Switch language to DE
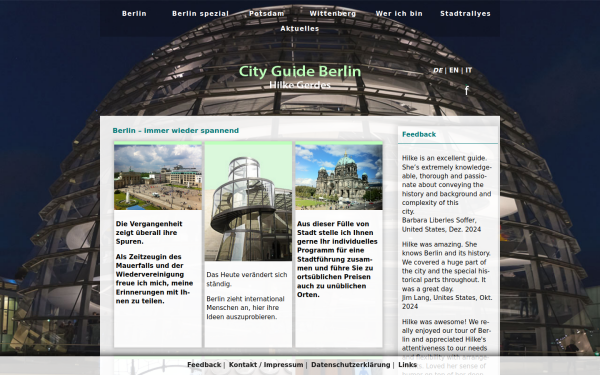This screenshot has height=375, width=600. click(438, 70)
